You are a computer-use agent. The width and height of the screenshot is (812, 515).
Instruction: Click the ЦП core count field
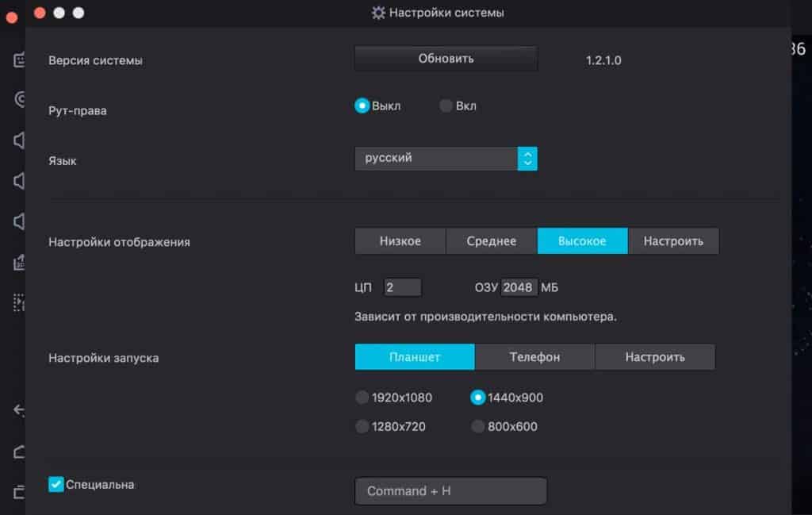[x=402, y=287]
